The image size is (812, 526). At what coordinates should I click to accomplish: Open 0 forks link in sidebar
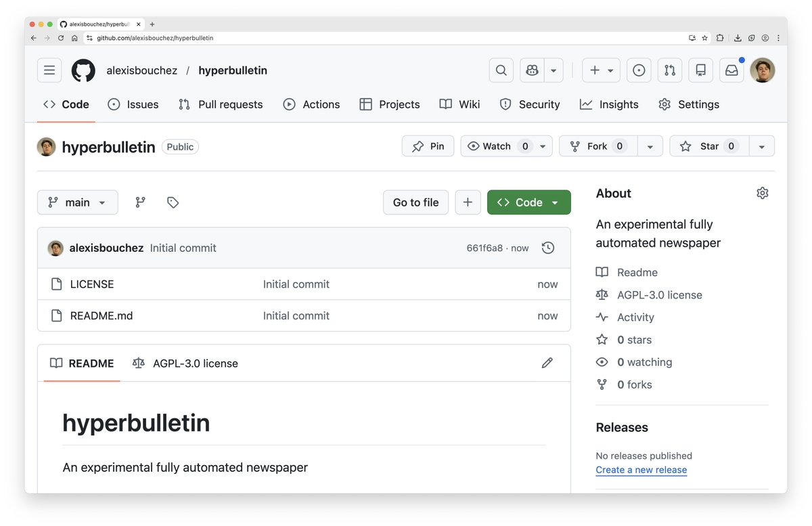(624, 385)
